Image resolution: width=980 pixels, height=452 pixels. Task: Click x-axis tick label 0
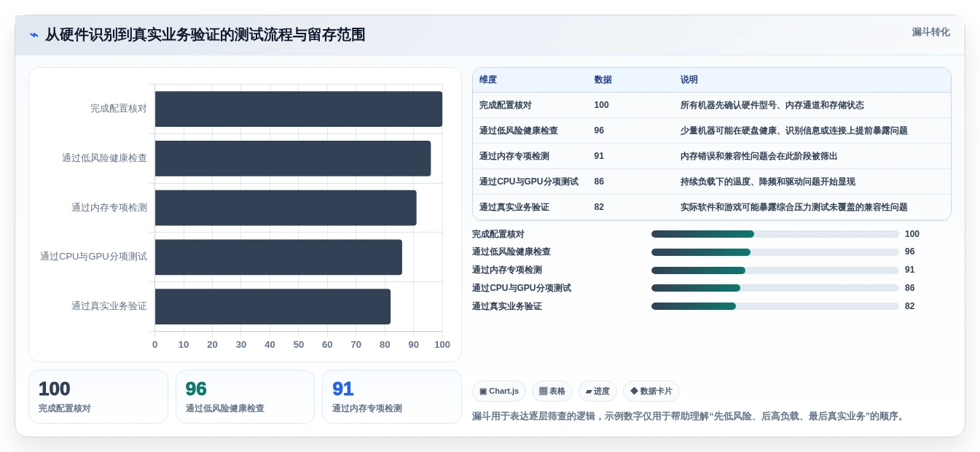[154, 345]
